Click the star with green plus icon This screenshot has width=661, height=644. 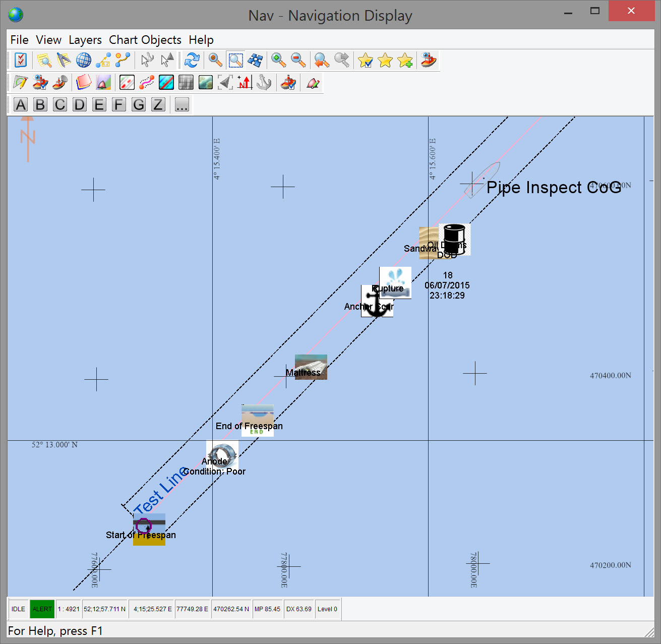coord(405,61)
